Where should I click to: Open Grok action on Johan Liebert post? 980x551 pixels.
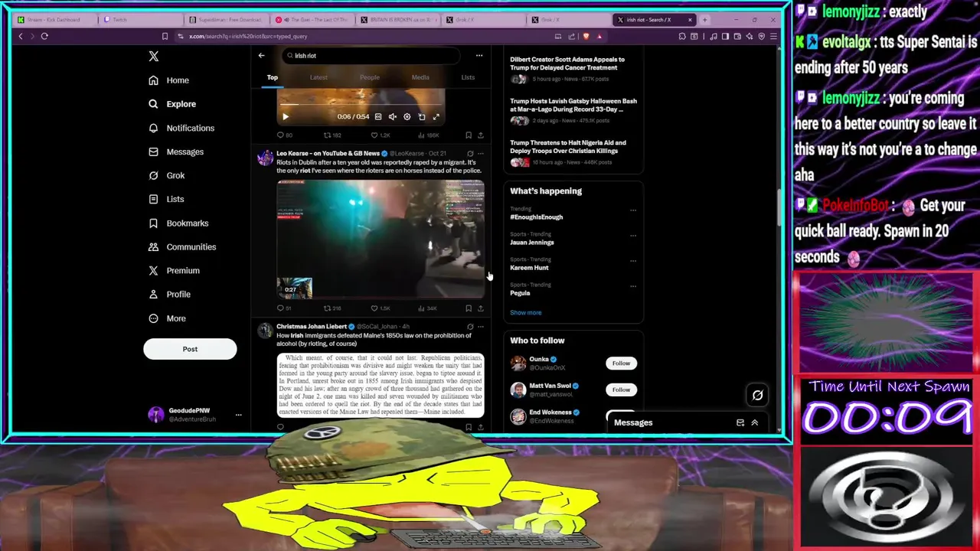(470, 327)
